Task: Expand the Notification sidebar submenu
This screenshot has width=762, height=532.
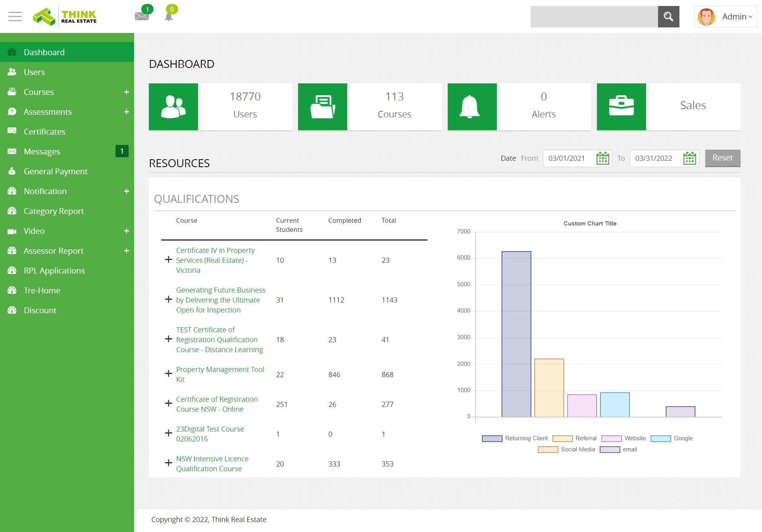Action: click(x=126, y=191)
